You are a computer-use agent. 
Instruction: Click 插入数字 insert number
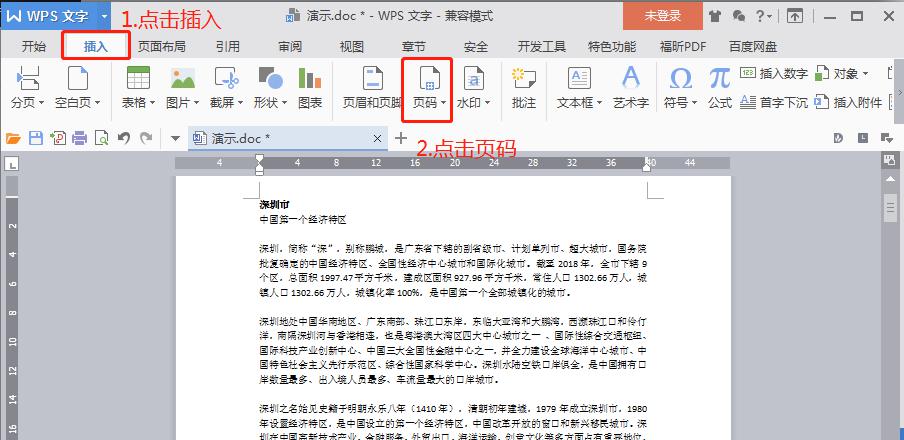pyautogui.click(x=774, y=74)
